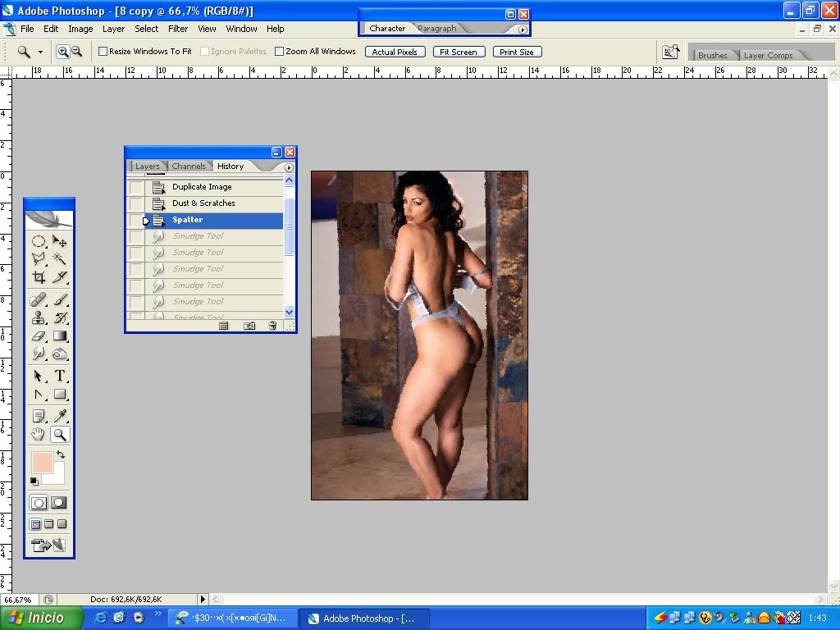Select the Zoom tool in toolbox

coord(59,435)
